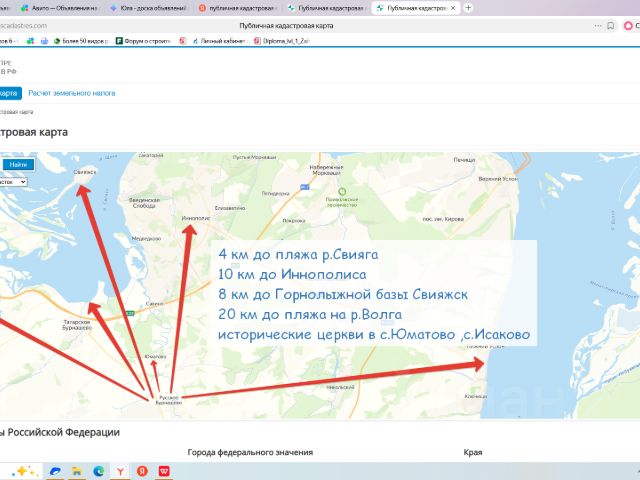Open the red Я Yandex taskbar icon
Image resolution: width=640 pixels, height=480 pixels.
point(142,471)
